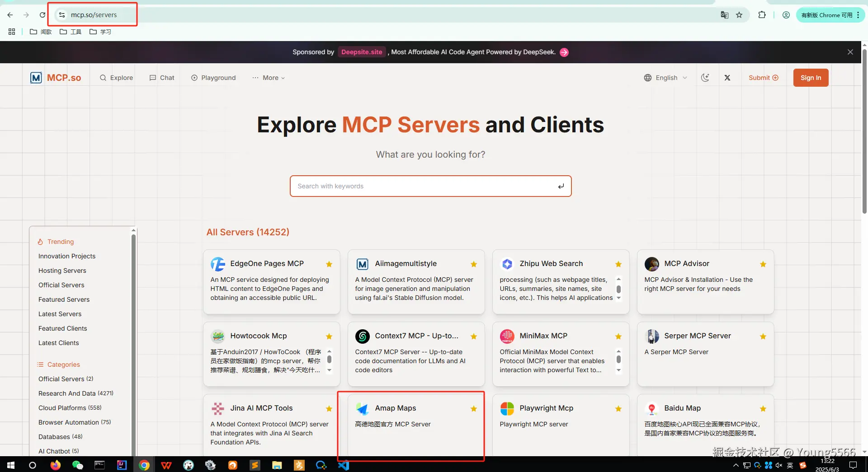Click the globe language icon

[648, 78]
